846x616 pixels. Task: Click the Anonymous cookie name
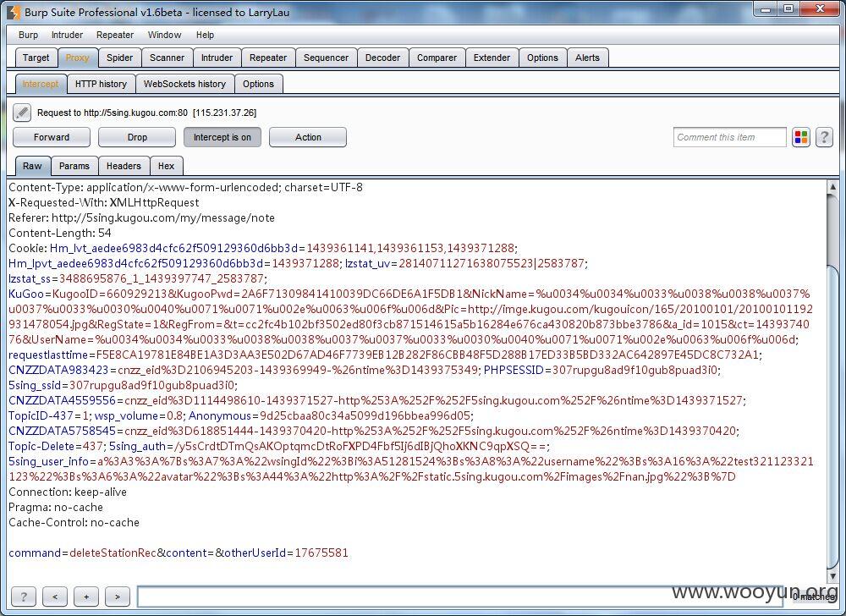[220, 415]
